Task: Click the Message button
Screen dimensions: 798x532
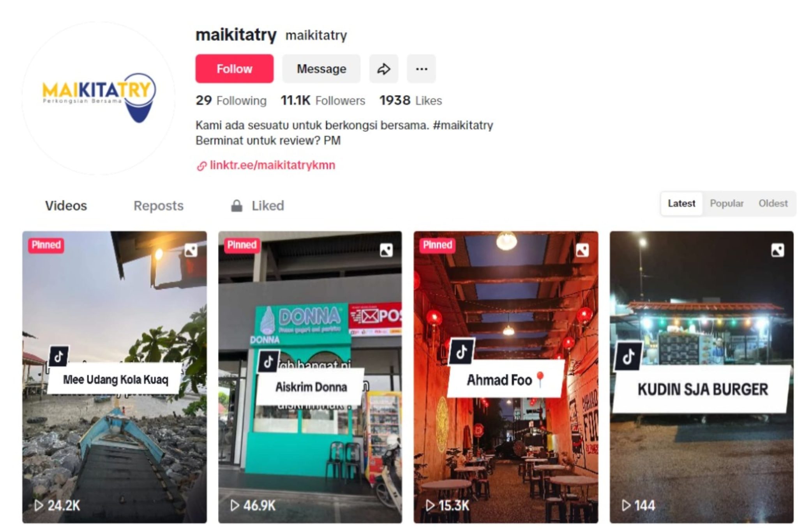Action: click(321, 69)
